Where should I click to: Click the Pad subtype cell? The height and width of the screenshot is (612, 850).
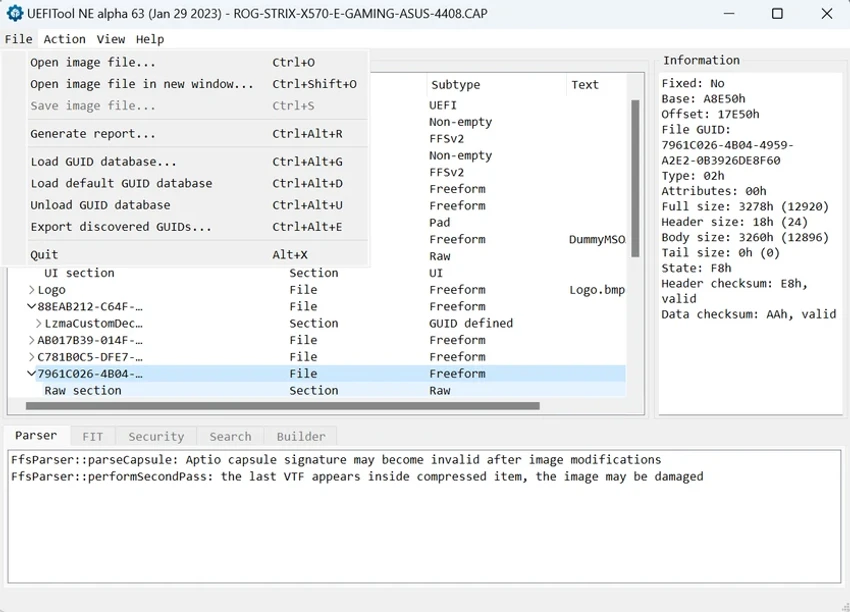click(x=440, y=223)
